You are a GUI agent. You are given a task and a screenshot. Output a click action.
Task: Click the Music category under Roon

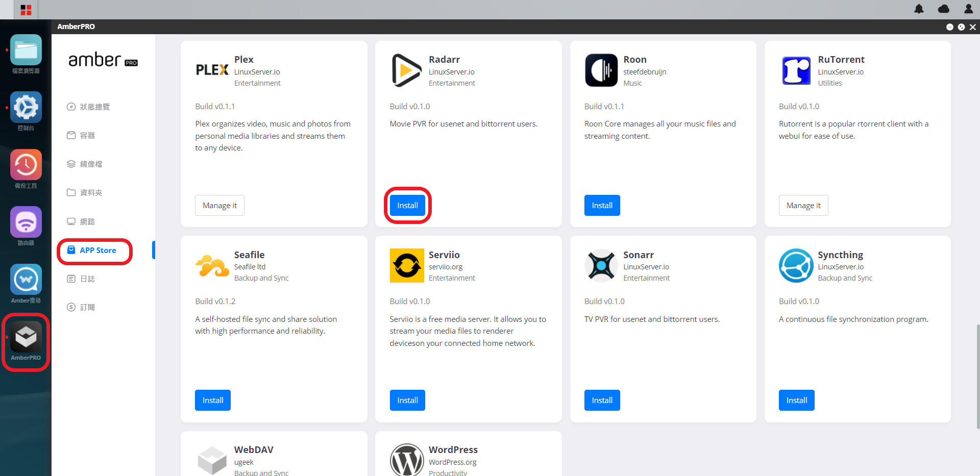pos(632,83)
